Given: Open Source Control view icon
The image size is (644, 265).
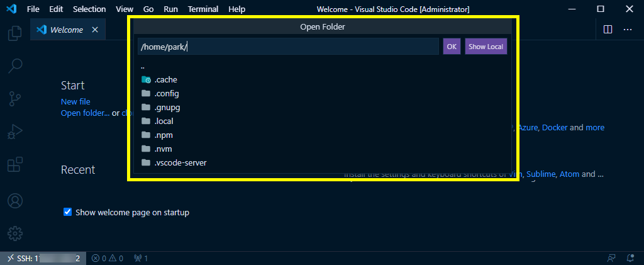Looking at the screenshot, I should pos(15,99).
